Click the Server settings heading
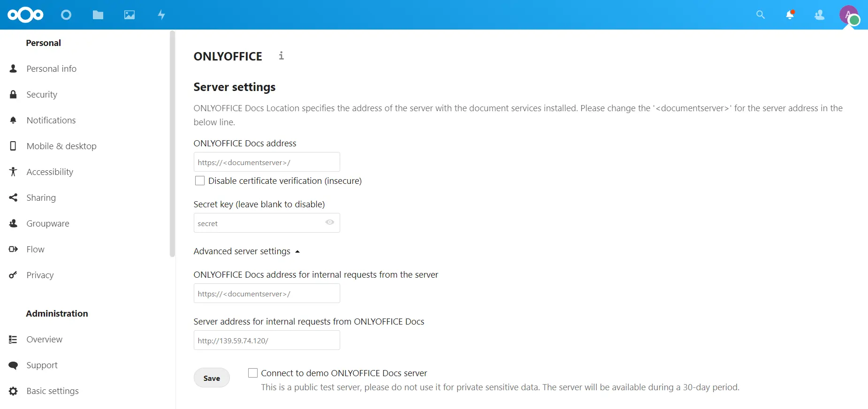This screenshot has width=868, height=409. tap(235, 87)
